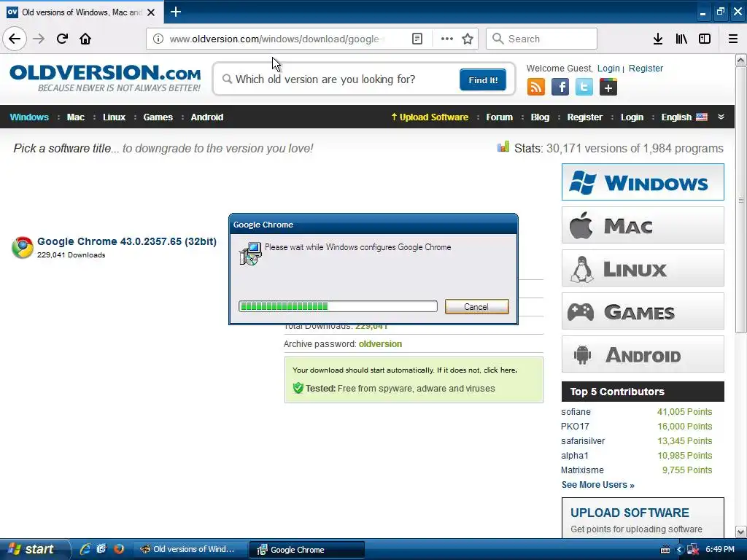
Task: Open the Firefox home page icon
Action: coord(85,39)
